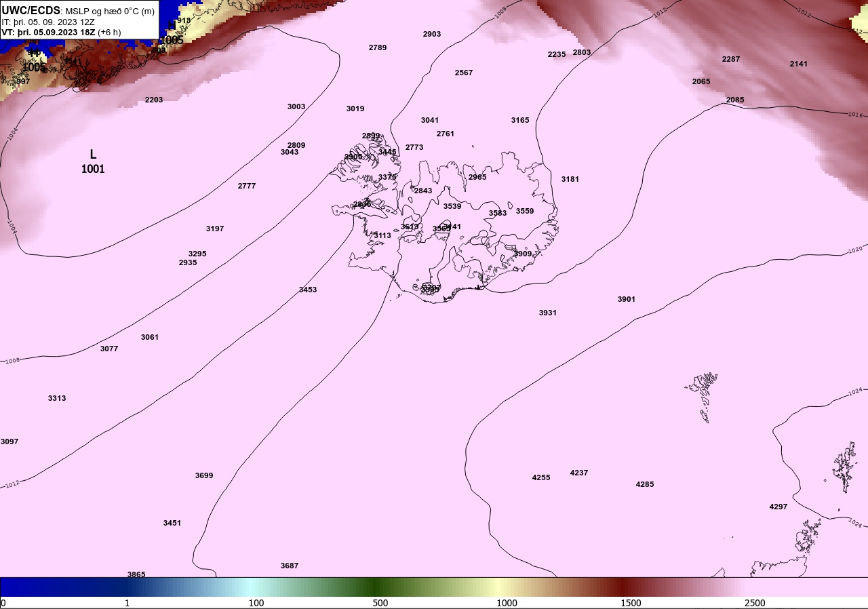The height and width of the screenshot is (609, 868).
Task: Click the 2777 height value
Action: click(x=247, y=186)
